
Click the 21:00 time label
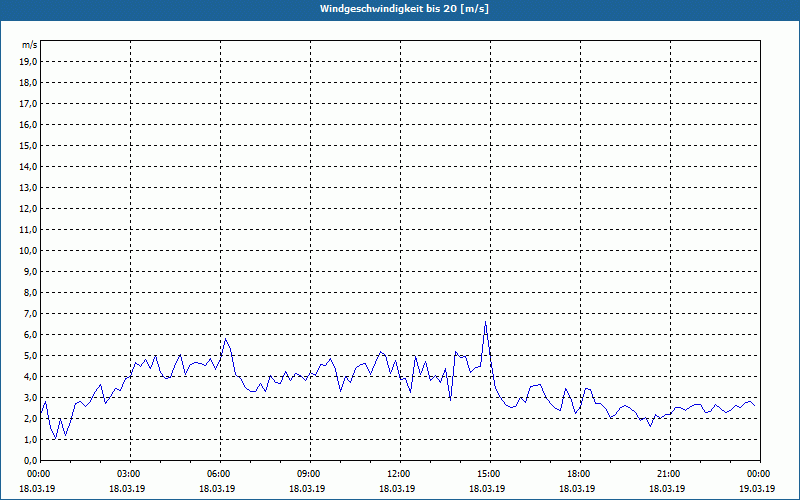click(670, 474)
